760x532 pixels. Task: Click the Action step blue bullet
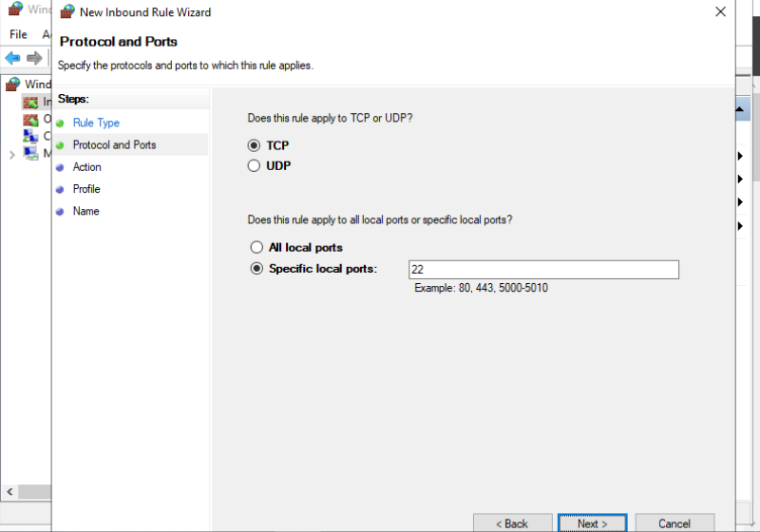[60, 167]
